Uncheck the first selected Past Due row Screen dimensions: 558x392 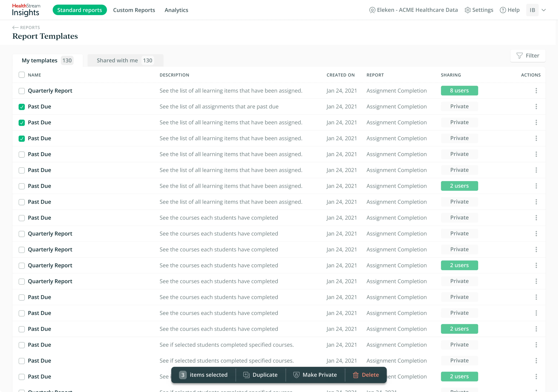[22, 107]
